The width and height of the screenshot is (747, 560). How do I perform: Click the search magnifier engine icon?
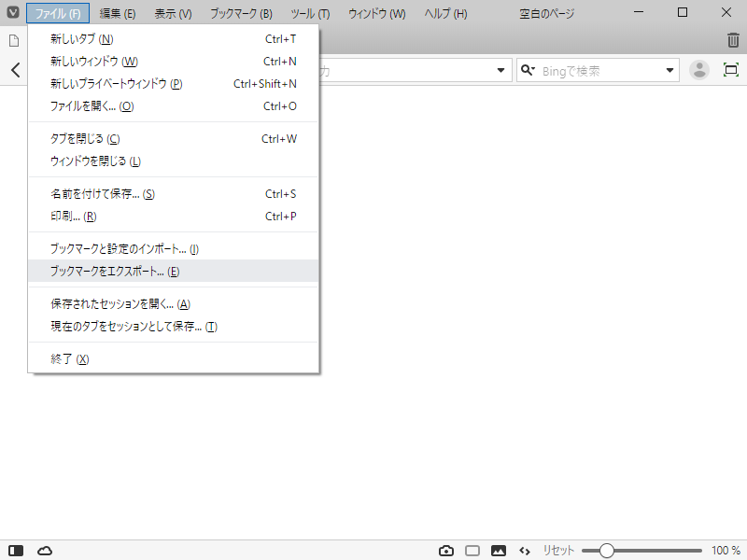pyautogui.click(x=528, y=71)
